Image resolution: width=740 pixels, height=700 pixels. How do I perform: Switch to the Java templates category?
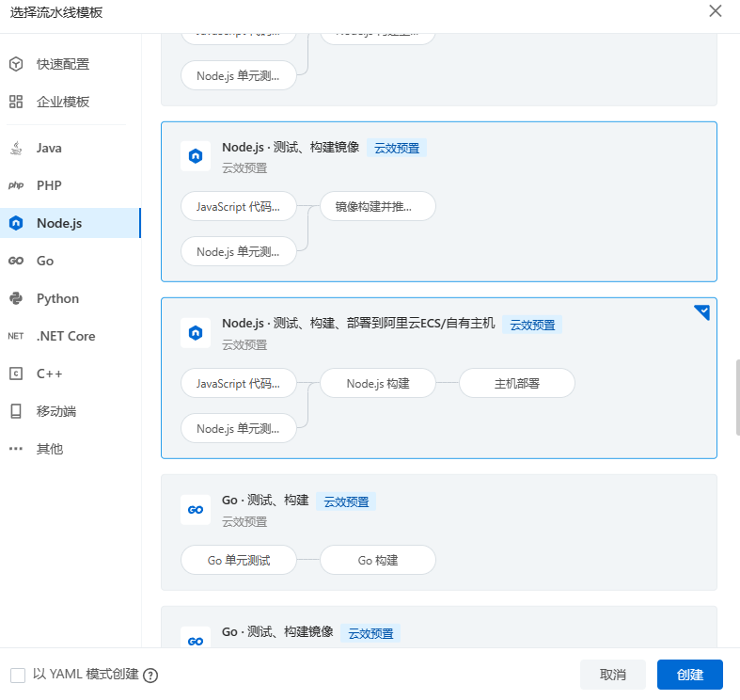click(x=71, y=148)
